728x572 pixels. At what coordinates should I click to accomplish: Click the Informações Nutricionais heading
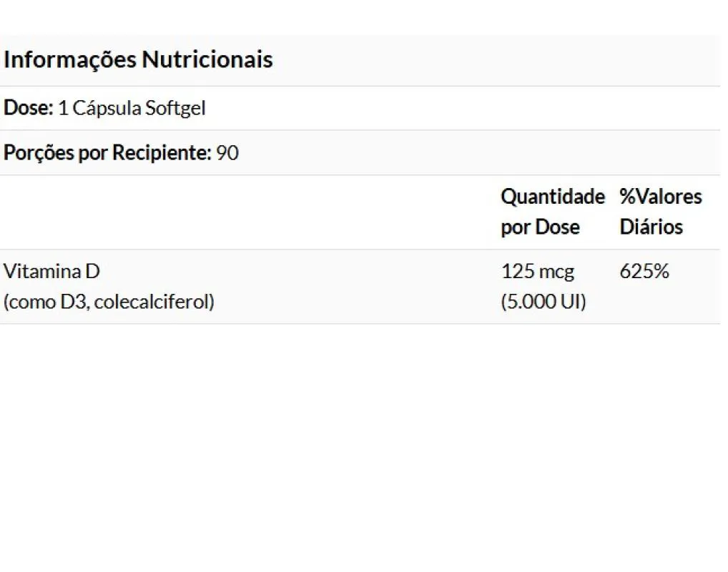pos(138,60)
